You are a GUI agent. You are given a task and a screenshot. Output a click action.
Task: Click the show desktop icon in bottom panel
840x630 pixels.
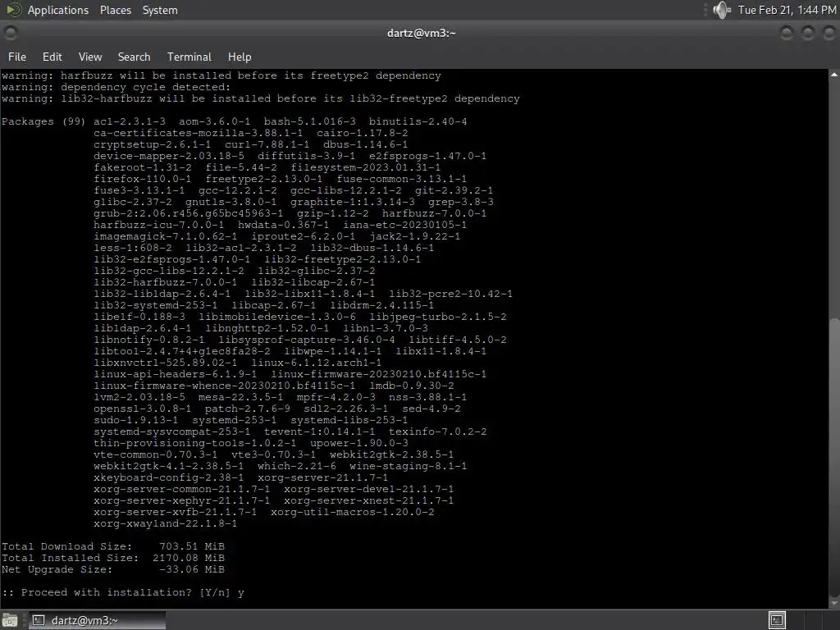pyautogui.click(x=10, y=620)
